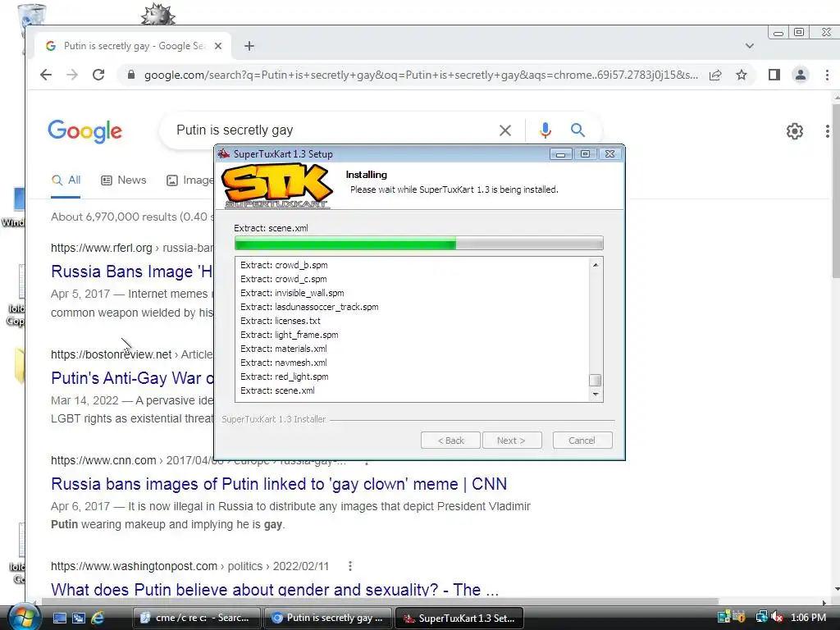Run search with magnifier icon

tap(577, 130)
